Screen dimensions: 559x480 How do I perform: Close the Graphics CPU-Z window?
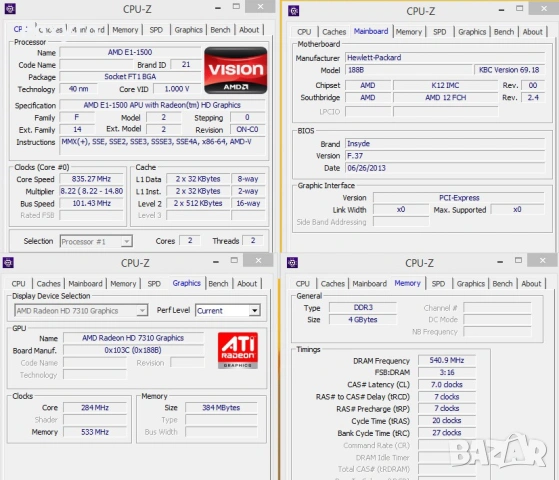pos(258,260)
